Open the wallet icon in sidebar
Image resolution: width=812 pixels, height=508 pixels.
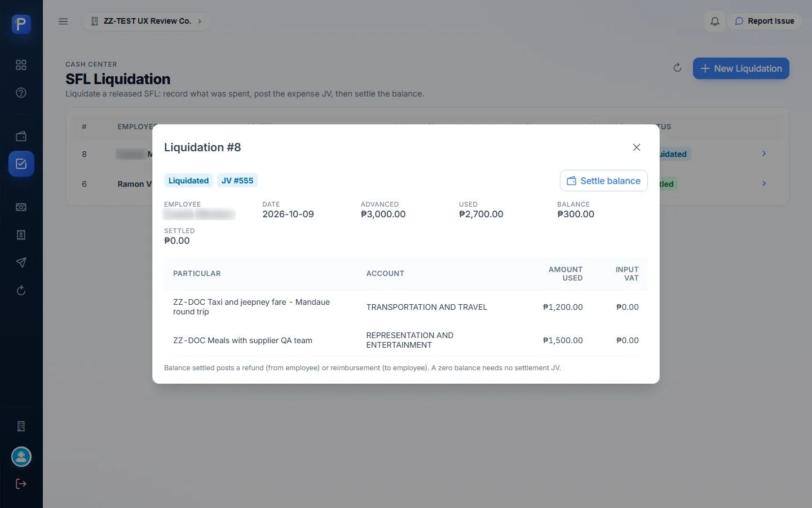21,136
